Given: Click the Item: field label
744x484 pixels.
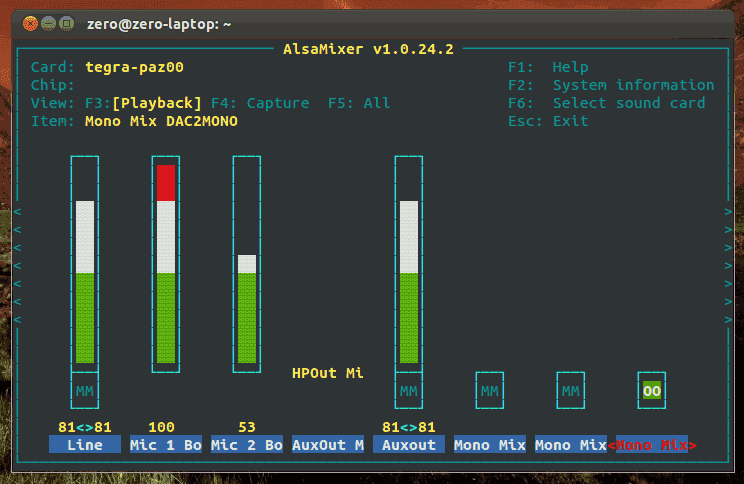Looking at the screenshot, I should 53,121.
